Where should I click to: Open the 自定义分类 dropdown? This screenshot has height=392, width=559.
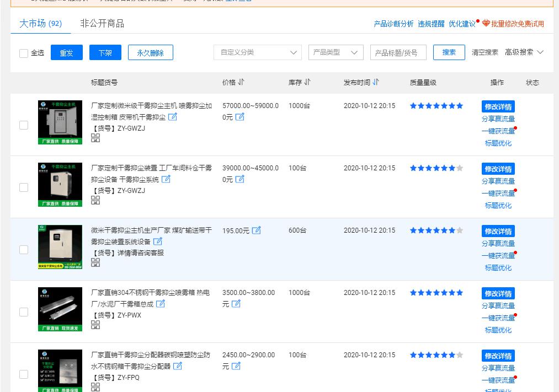click(257, 52)
